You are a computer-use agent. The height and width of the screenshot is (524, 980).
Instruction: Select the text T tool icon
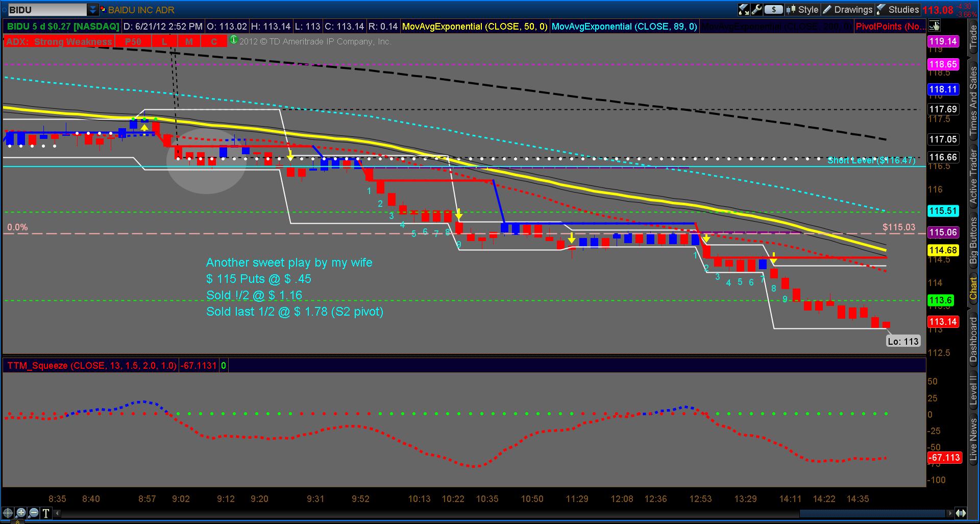pyautogui.click(x=46, y=513)
